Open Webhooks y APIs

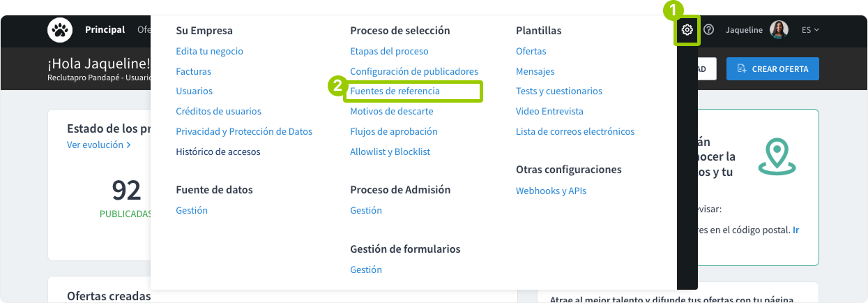click(x=551, y=191)
